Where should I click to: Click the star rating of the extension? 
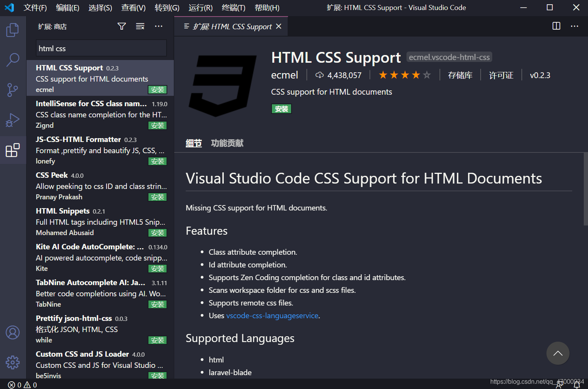405,75
